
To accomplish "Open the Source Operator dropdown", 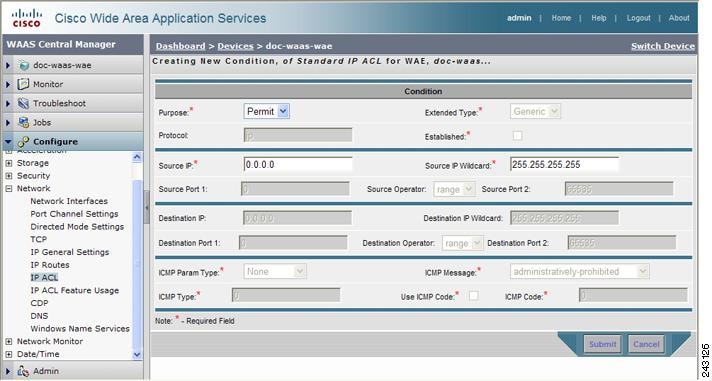I will [x=455, y=190].
